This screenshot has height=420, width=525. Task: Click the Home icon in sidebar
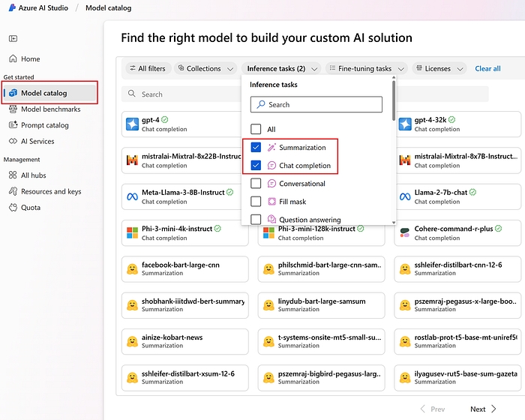13,59
